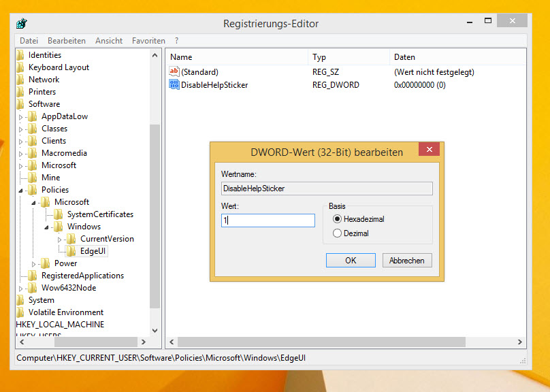
Task: Click tree pane scroll-up arrow
Action: pyautogui.click(x=155, y=55)
